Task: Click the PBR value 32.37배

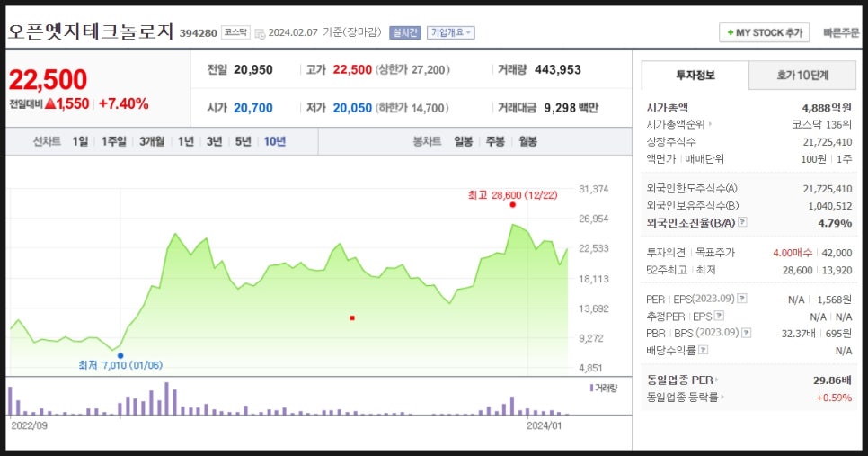Action: (x=798, y=334)
